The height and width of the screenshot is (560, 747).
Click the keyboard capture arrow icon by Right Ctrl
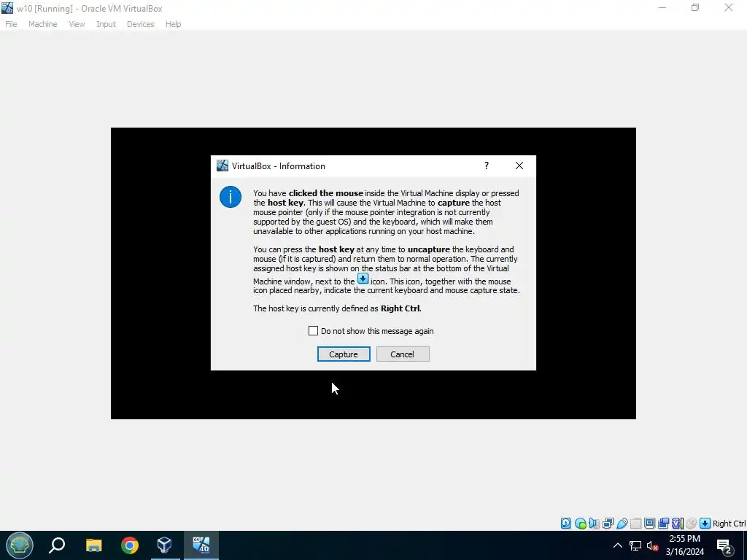[x=705, y=524]
